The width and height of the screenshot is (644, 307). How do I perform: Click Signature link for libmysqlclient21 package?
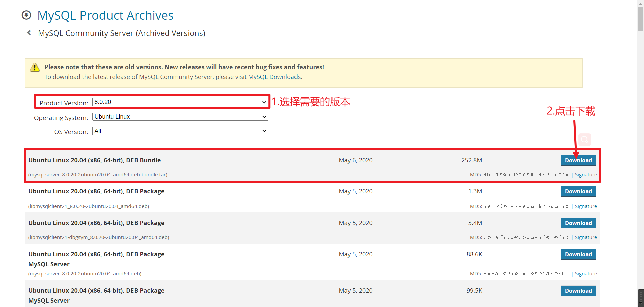pyautogui.click(x=586, y=206)
